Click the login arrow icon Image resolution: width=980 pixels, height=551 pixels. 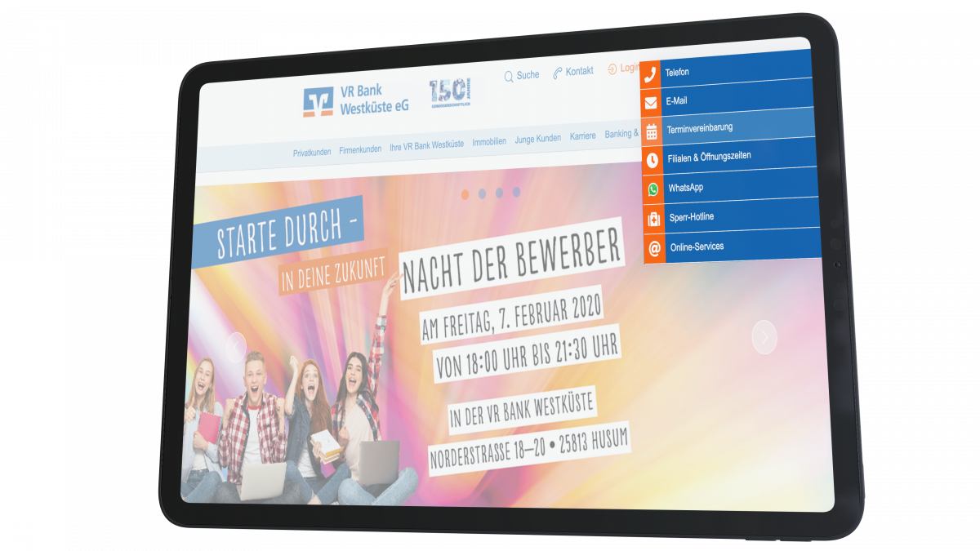(612, 69)
